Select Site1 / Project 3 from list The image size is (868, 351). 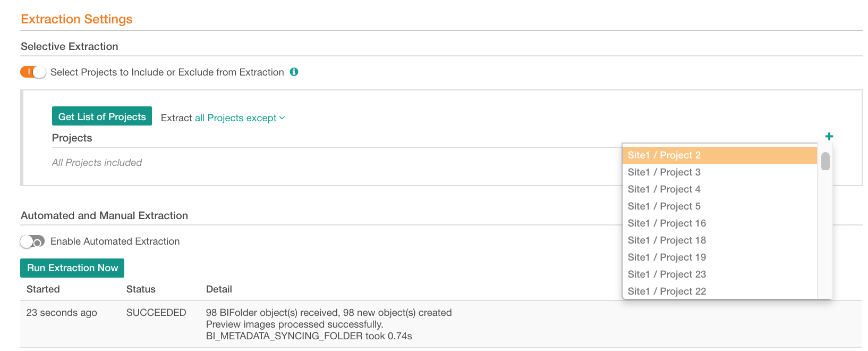[x=719, y=172]
